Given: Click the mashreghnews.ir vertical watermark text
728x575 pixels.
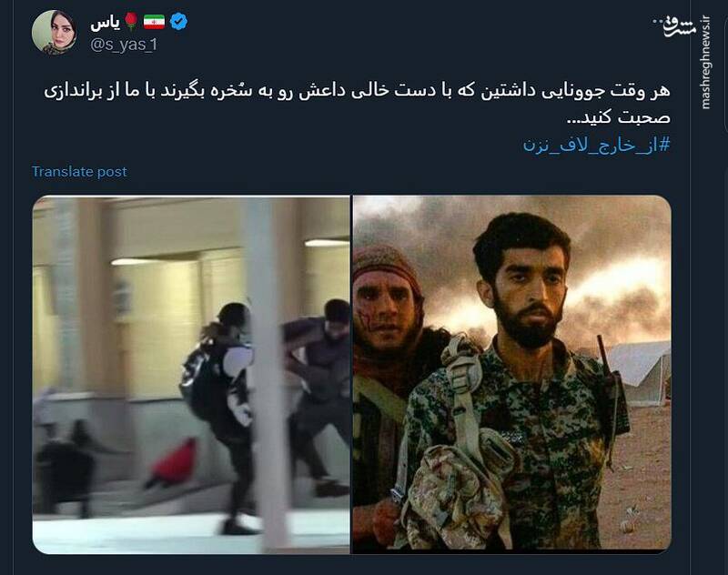Looking at the screenshot, I should click(706, 63).
